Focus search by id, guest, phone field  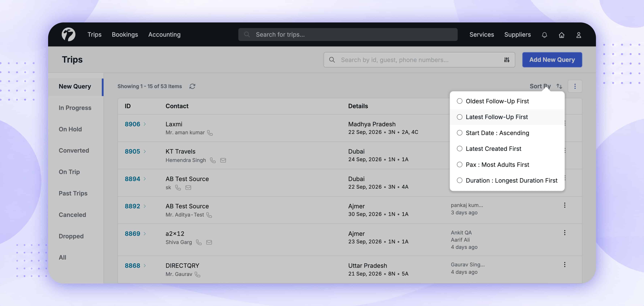point(419,60)
